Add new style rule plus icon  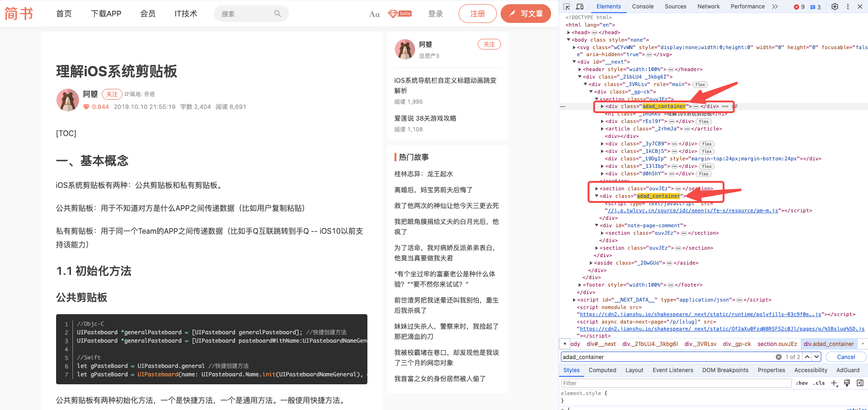834,383
